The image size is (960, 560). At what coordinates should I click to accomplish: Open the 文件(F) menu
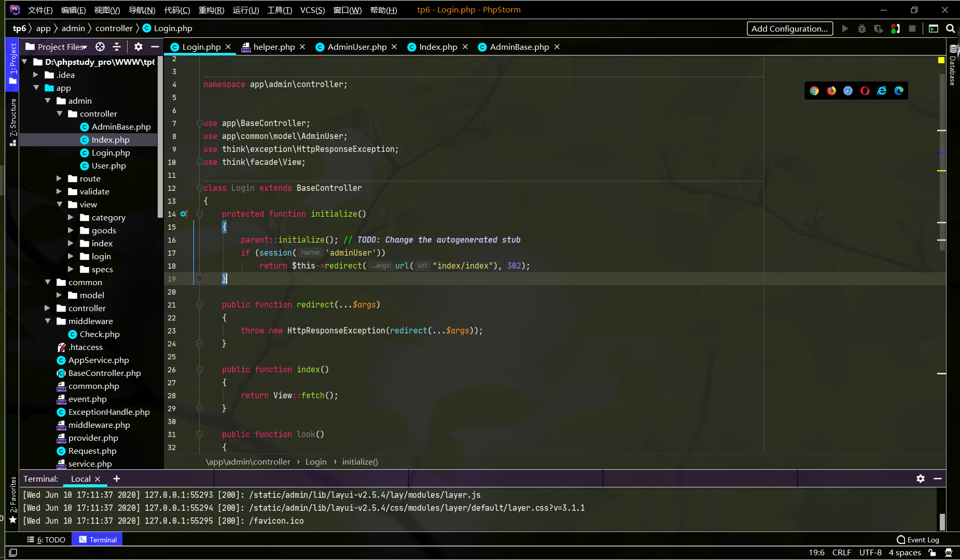pyautogui.click(x=40, y=10)
